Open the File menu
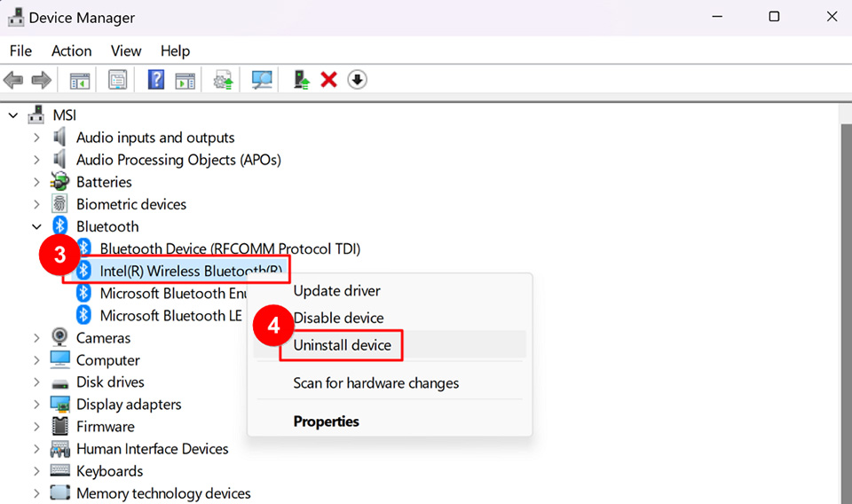 tap(20, 51)
